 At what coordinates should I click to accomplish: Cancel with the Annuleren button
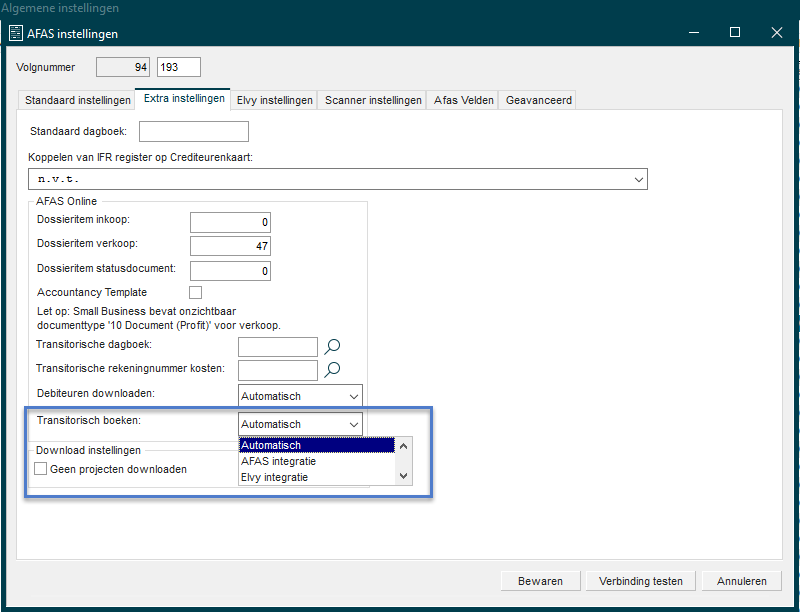741,581
